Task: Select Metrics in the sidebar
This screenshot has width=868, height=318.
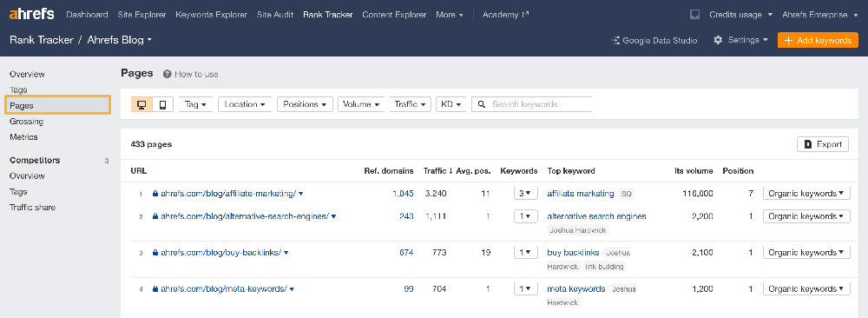Action: pos(23,136)
